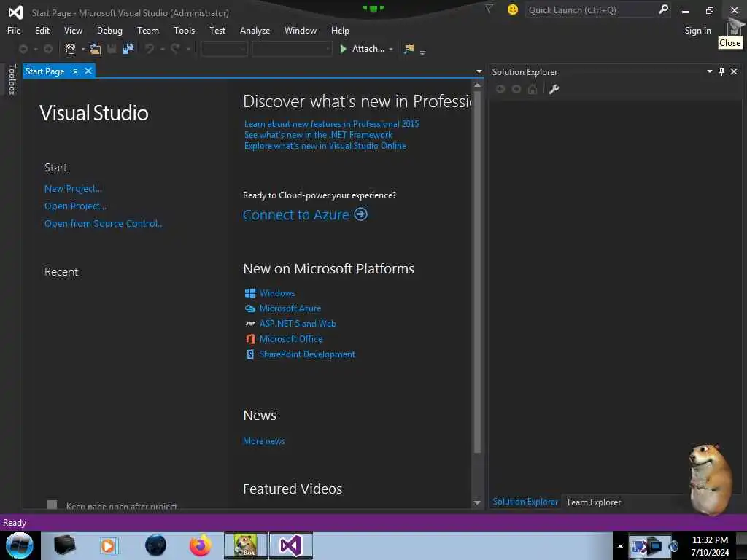Viewport: 747px width, 560px height.
Task: Click the feedback smiley icon
Action: [513, 9]
